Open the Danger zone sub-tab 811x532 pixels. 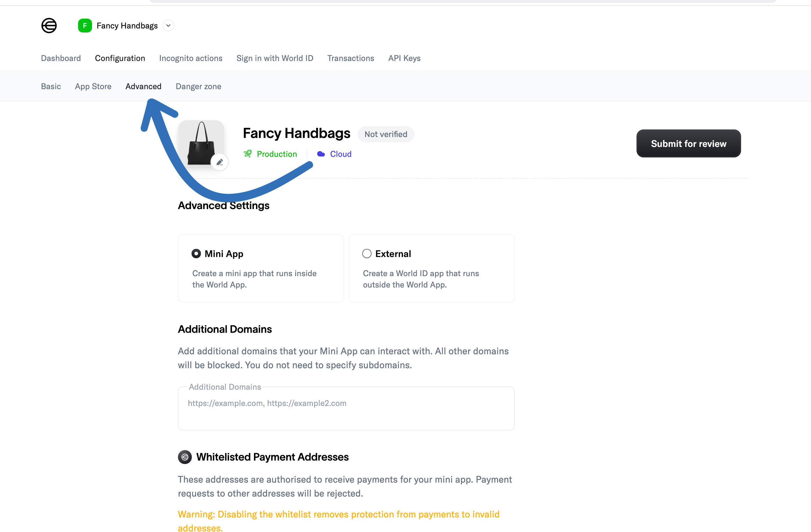(198, 87)
